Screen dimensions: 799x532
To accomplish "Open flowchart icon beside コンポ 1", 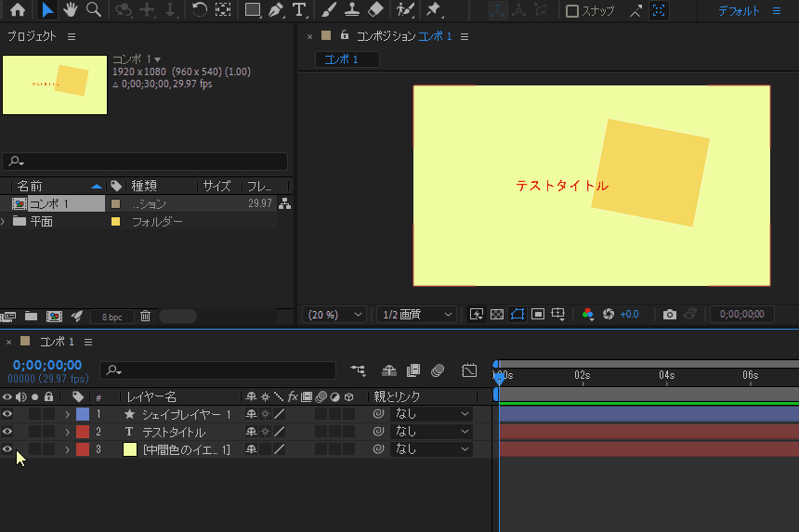I will pyautogui.click(x=285, y=203).
